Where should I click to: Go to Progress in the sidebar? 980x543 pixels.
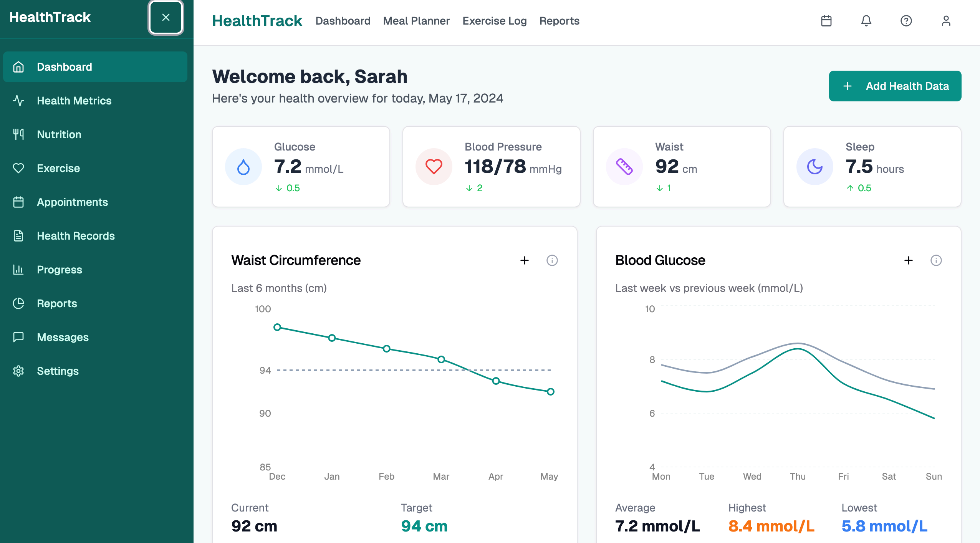[x=95, y=270]
